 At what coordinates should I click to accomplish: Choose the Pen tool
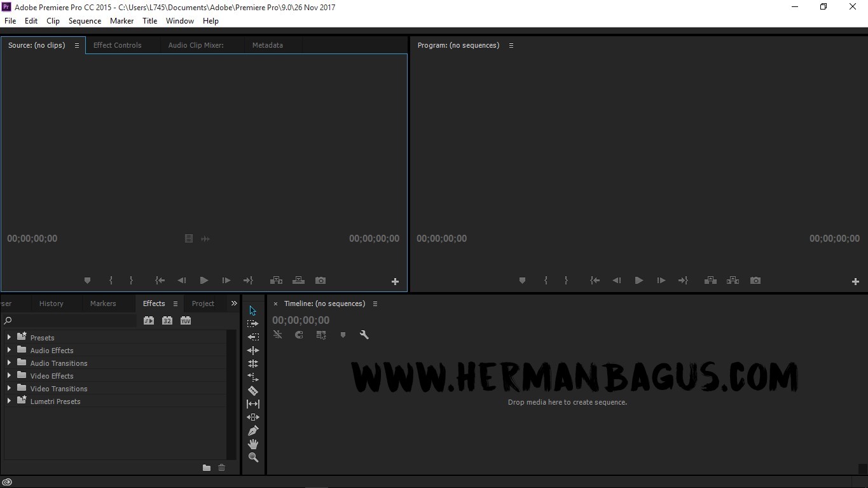(x=252, y=431)
